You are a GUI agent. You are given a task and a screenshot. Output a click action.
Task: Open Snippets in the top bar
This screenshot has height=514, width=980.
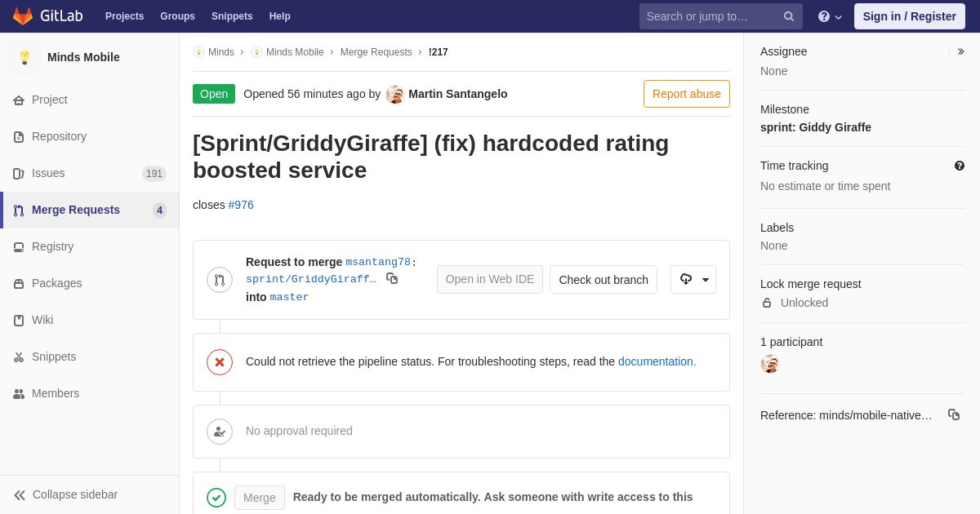[232, 16]
